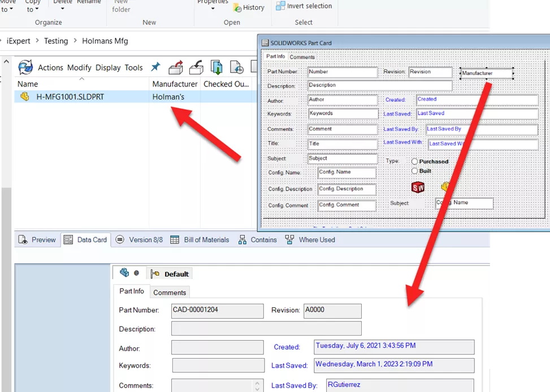Image resolution: width=550 pixels, height=392 pixels.
Task: Select the red SW SOLIDWORKS icon on the card
Action: click(418, 188)
